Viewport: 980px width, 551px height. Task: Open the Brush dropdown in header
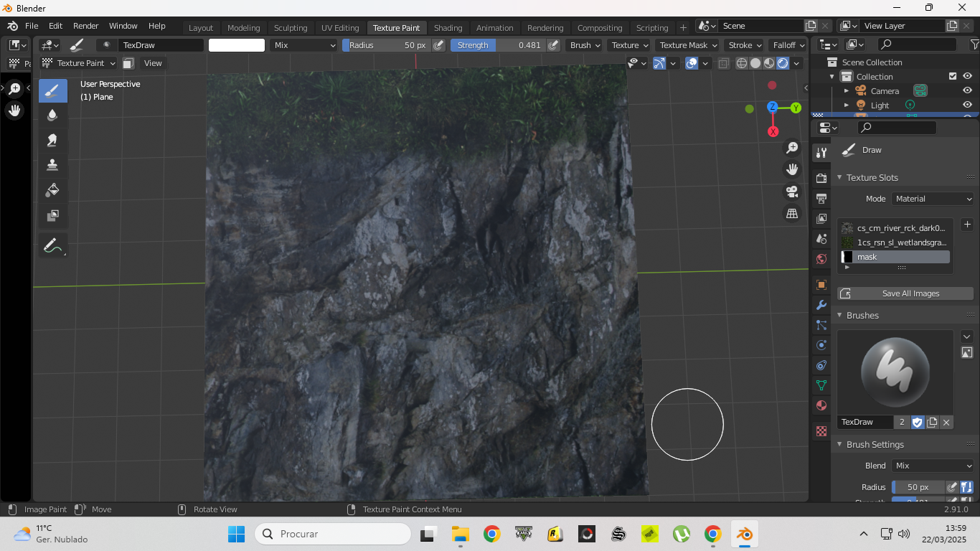(x=585, y=45)
